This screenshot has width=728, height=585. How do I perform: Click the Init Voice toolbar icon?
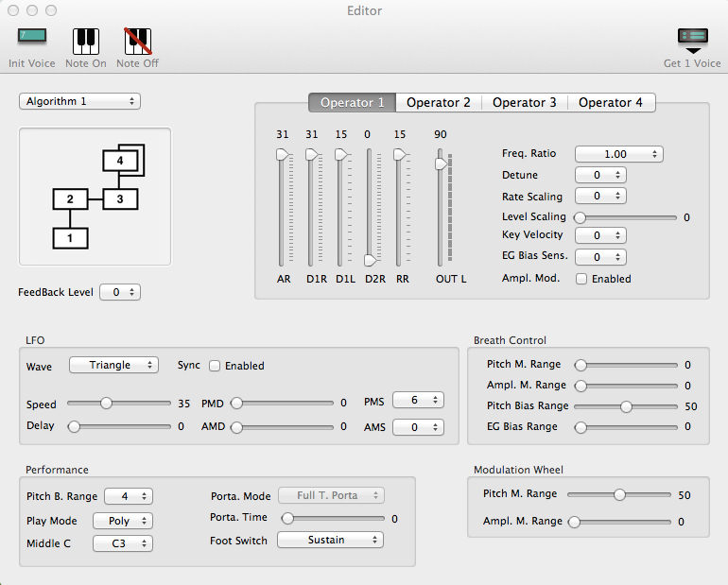click(x=31, y=40)
